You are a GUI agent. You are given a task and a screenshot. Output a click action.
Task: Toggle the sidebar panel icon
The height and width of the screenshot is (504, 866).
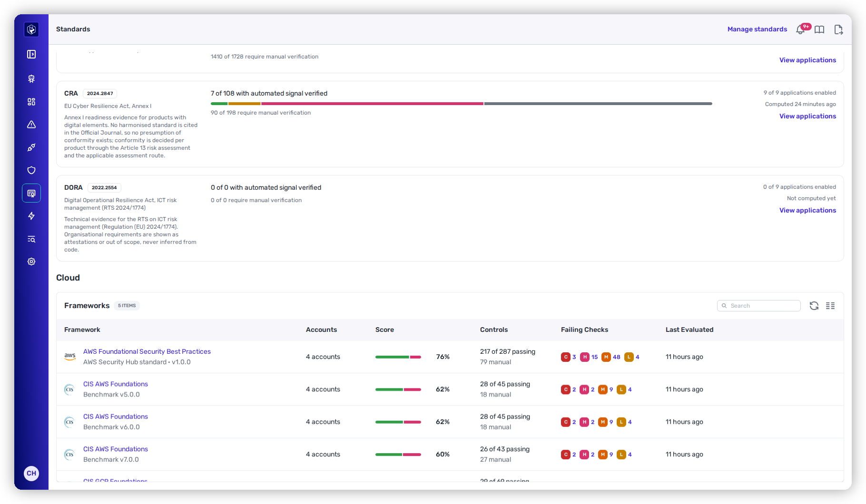click(31, 54)
